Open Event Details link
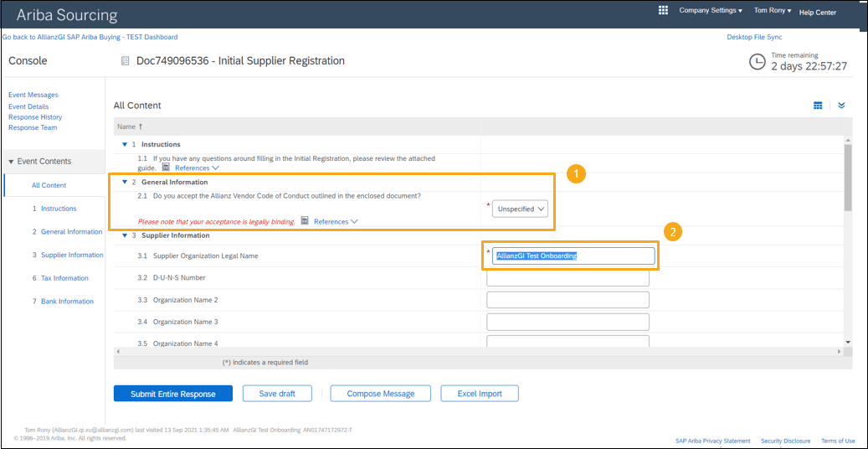 [x=28, y=106]
